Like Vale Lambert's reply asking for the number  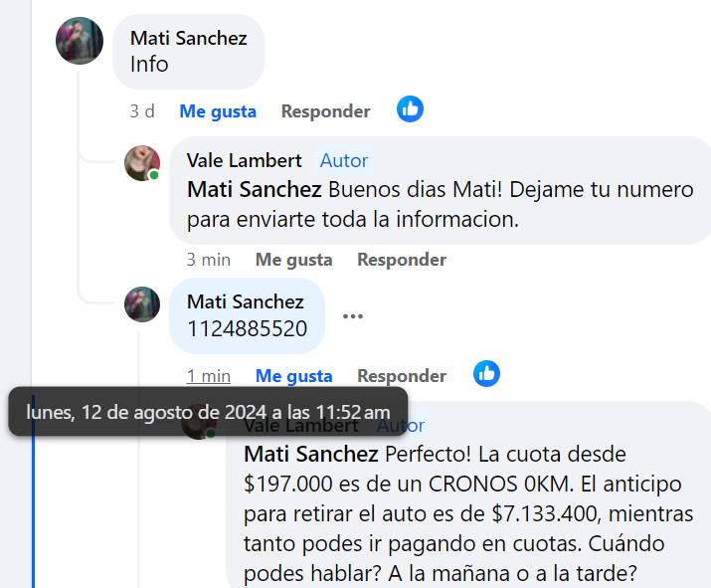click(293, 260)
